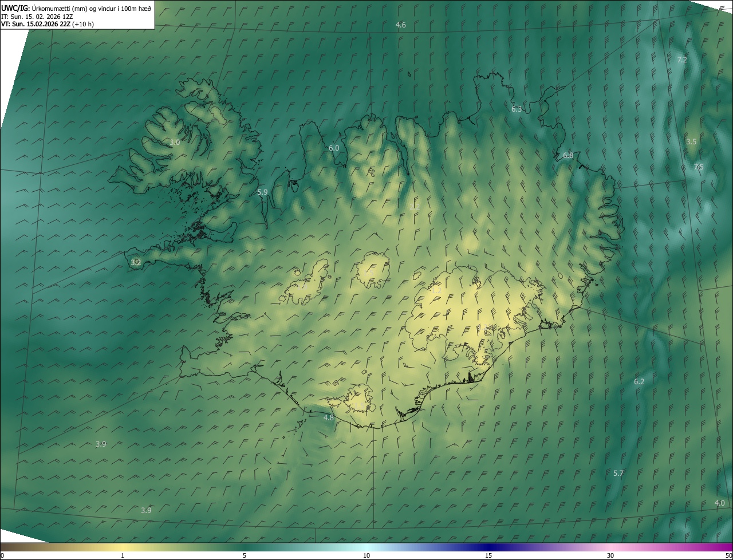This screenshot has height=560, width=733.
Task: Click the 4.8 value near the south coast
Action: pyautogui.click(x=329, y=417)
